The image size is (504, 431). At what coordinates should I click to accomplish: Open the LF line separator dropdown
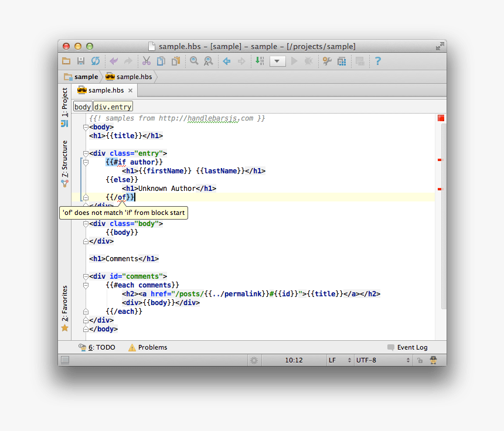[x=339, y=360]
